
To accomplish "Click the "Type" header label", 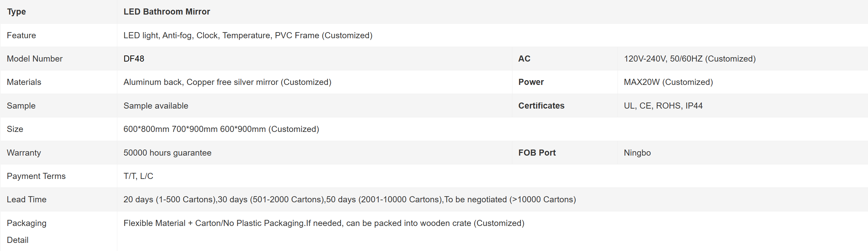I will pyautogui.click(x=17, y=12).
